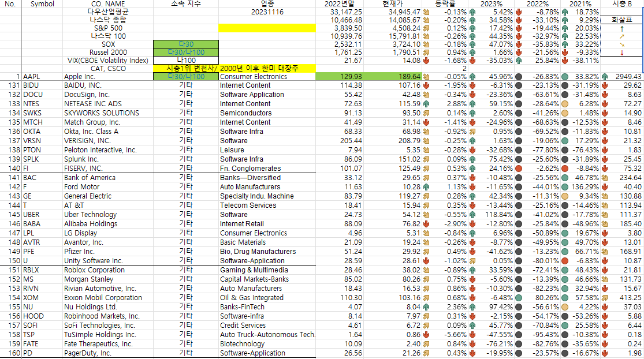Viewport: 644px width, 359px height.
Task: Click green up arrow beside NTES 2.88%
Action: click(426, 104)
